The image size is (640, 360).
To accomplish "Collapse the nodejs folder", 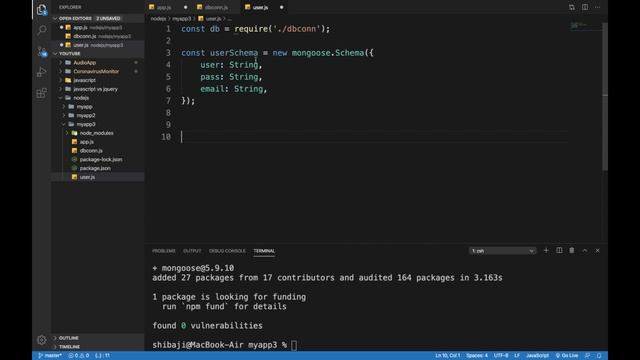I will 98,98.
